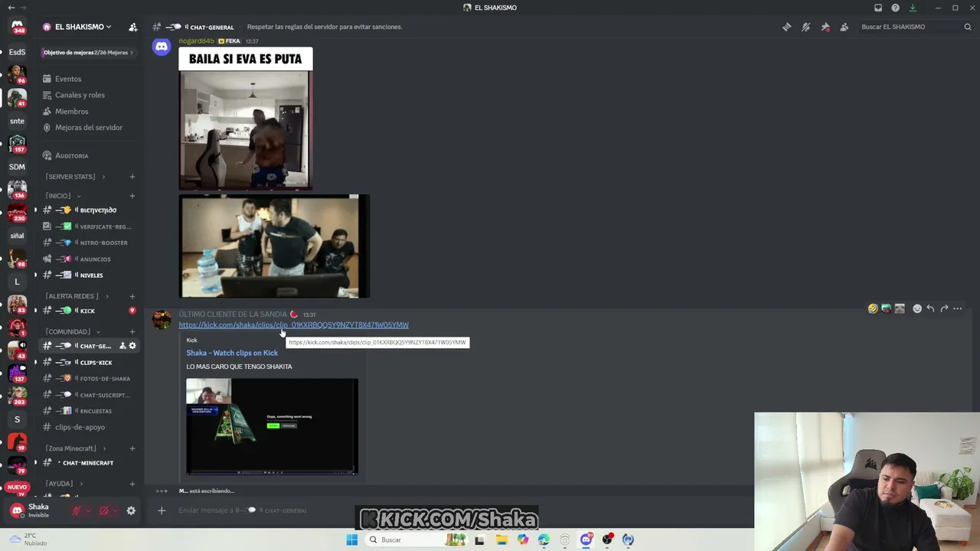Viewport: 980px width, 551px height.
Task: Reply to the Kick link message
Action: [x=930, y=308]
